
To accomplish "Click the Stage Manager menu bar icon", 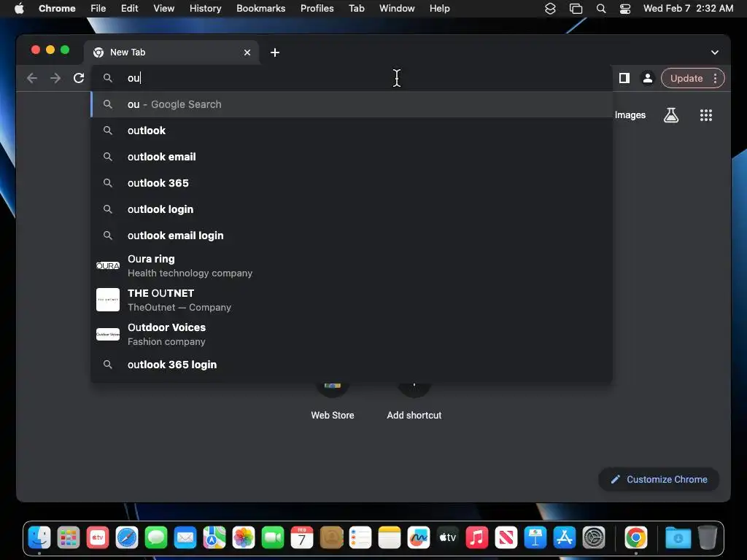I will [576, 9].
